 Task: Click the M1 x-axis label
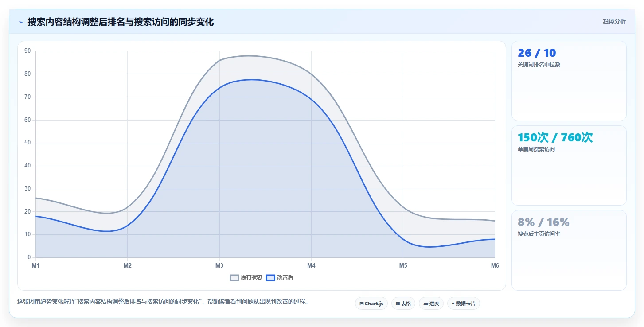click(35, 265)
